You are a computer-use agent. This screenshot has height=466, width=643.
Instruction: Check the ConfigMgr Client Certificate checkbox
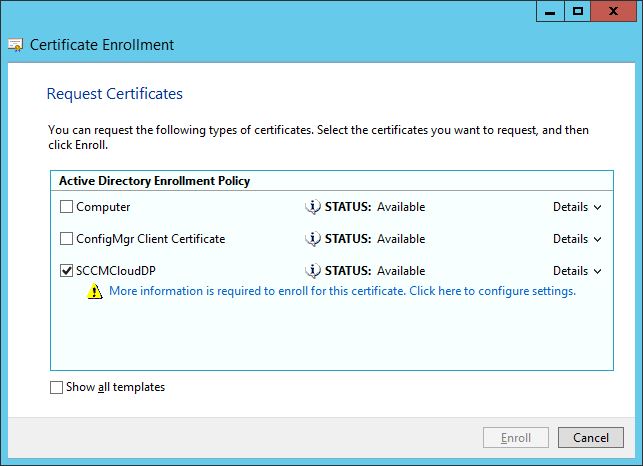tap(66, 238)
